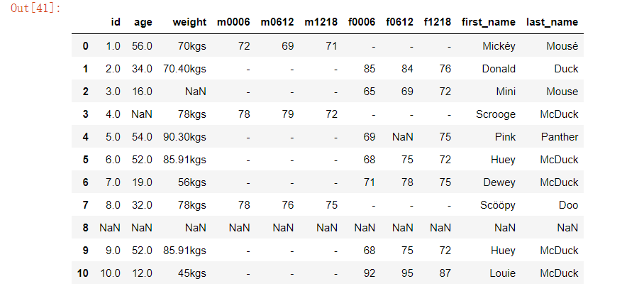Select the Donald first name cell
The width and height of the screenshot is (644, 296).
coord(498,69)
